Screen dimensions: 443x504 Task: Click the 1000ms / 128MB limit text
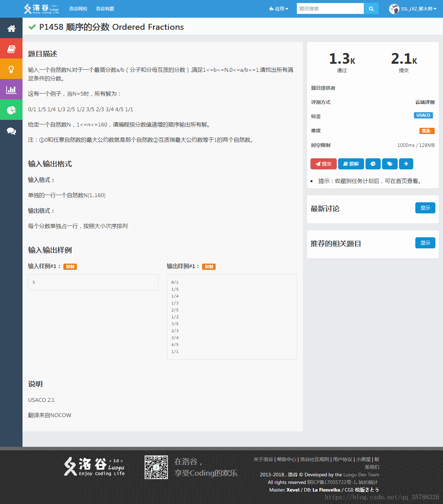point(416,145)
